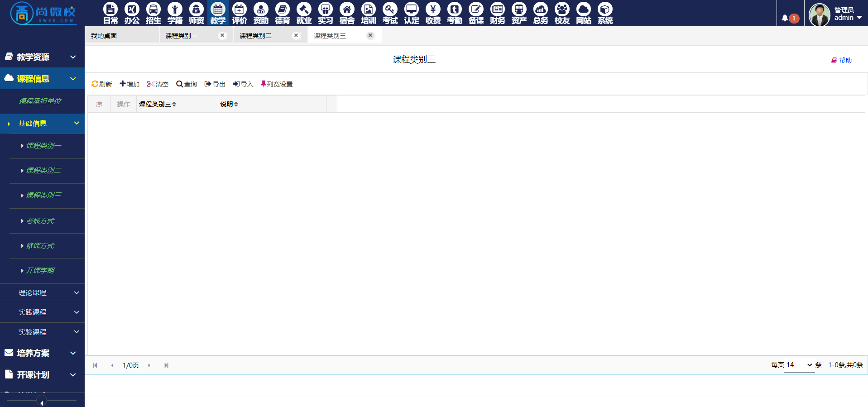The width and height of the screenshot is (868, 407).
Task: Expand the 开课计划 sidebar section
Action: tap(42, 375)
